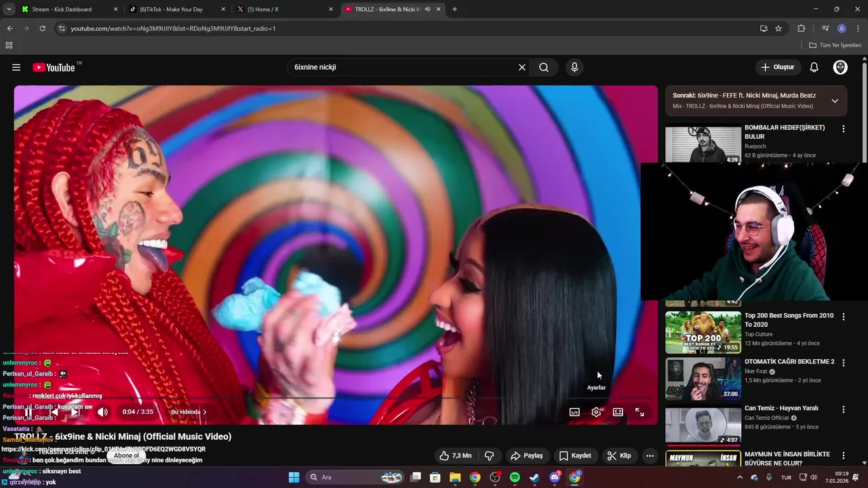Share the video with Paylaş

point(527,455)
